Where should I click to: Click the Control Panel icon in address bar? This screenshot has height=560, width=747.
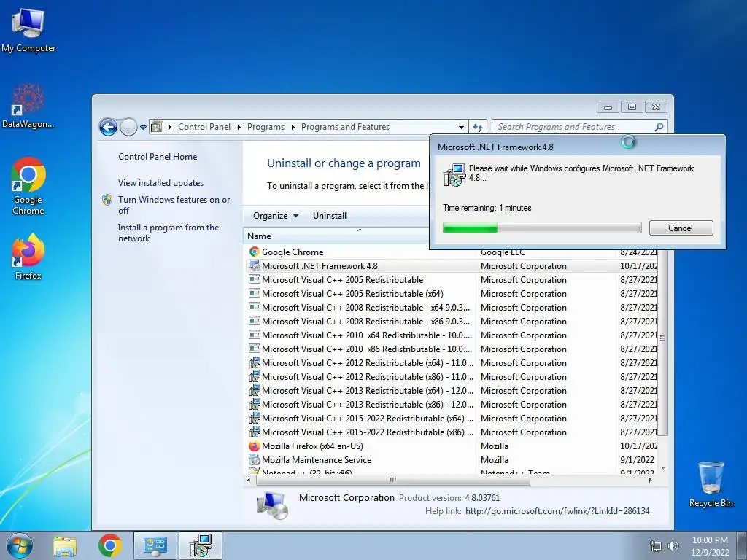pyautogui.click(x=156, y=127)
